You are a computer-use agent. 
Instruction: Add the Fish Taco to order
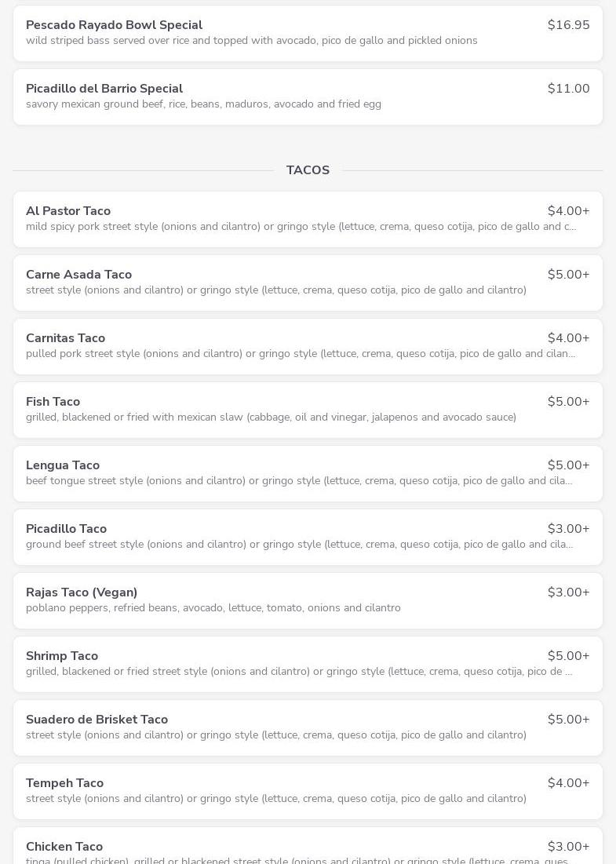(53, 402)
